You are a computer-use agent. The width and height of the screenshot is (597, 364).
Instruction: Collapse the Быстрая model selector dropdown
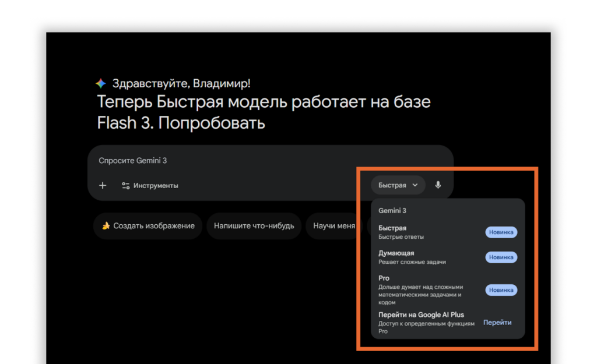[x=398, y=185]
